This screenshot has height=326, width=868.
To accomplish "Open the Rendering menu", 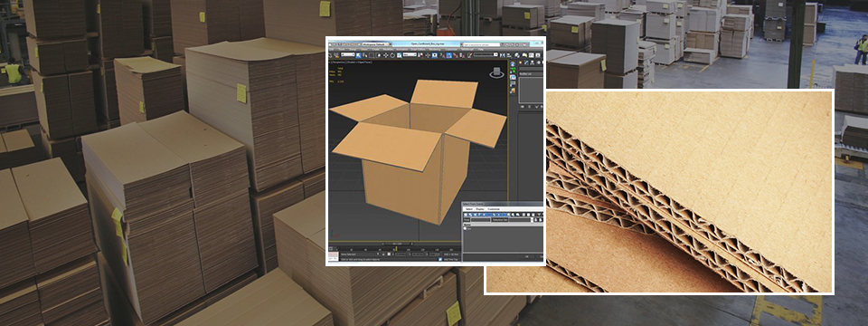I will tap(435, 49).
